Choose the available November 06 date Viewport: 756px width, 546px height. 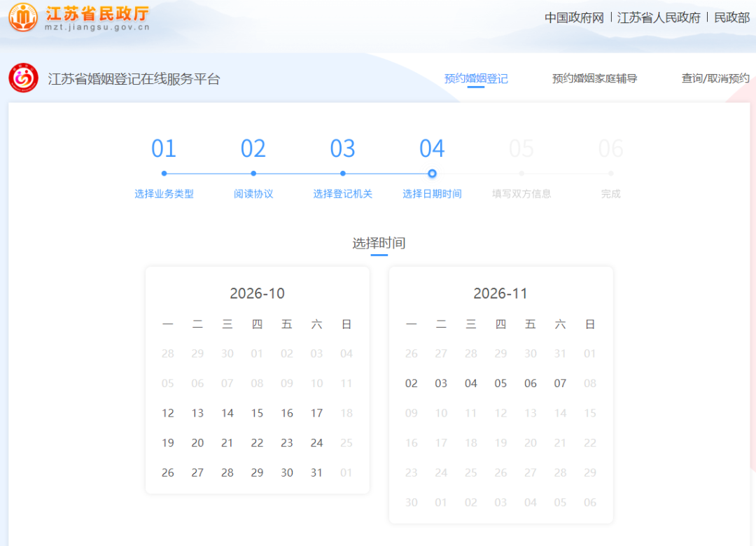(531, 384)
